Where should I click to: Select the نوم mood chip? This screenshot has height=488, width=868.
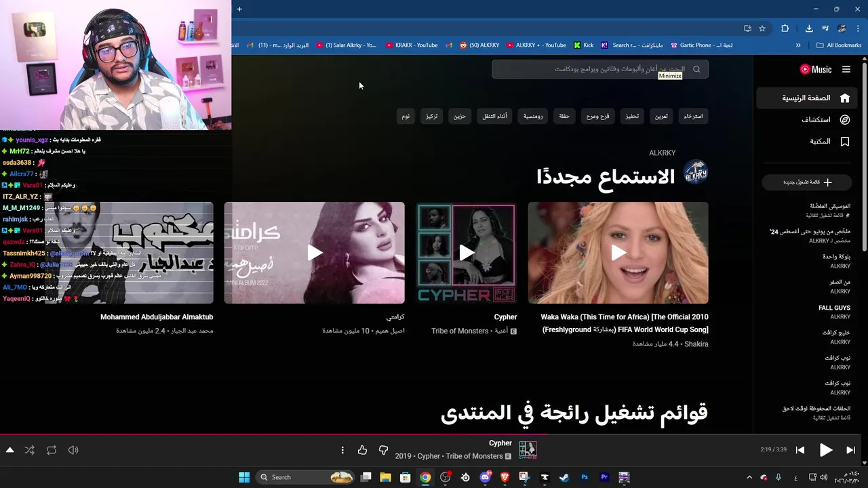coord(406,116)
